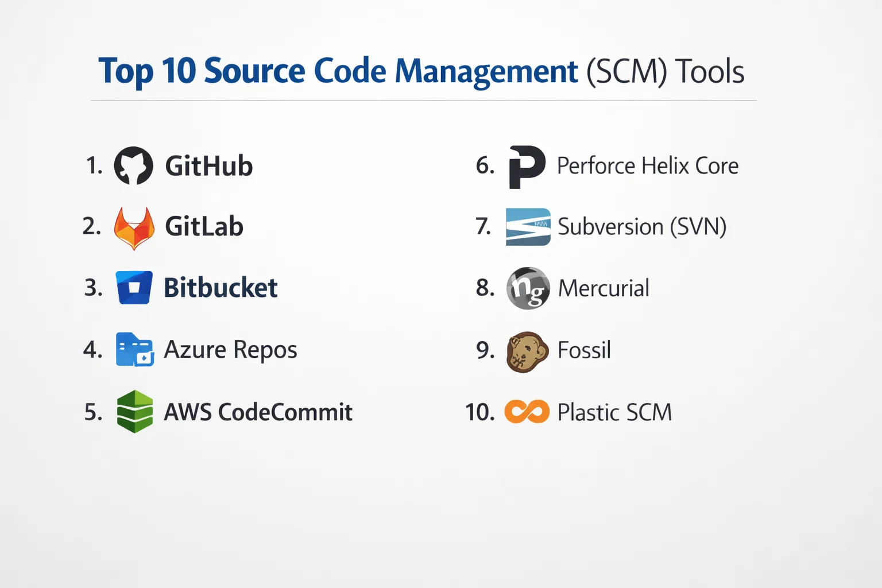The image size is (882, 588).
Task: Click the AWS CodeCommit text label
Action: pyautogui.click(x=258, y=412)
